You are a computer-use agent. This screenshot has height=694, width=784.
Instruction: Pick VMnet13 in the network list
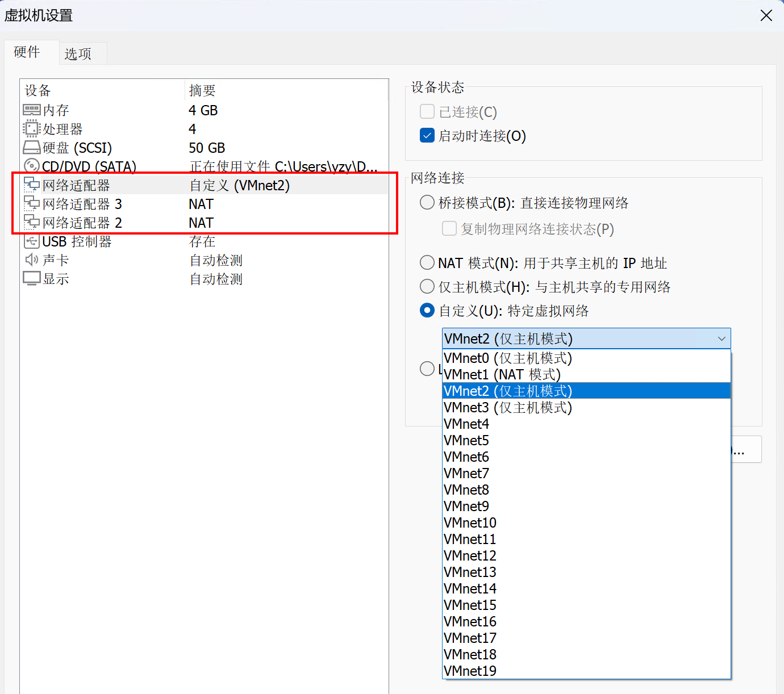(x=586, y=572)
